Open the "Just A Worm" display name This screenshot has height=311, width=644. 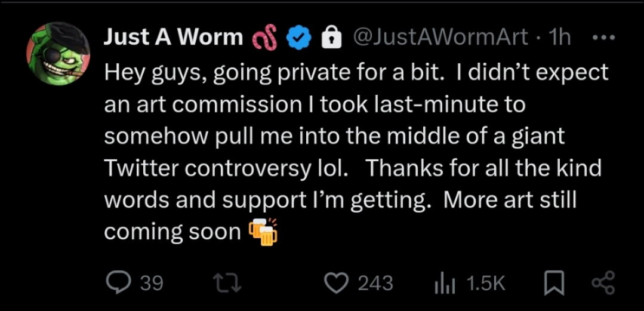173,38
